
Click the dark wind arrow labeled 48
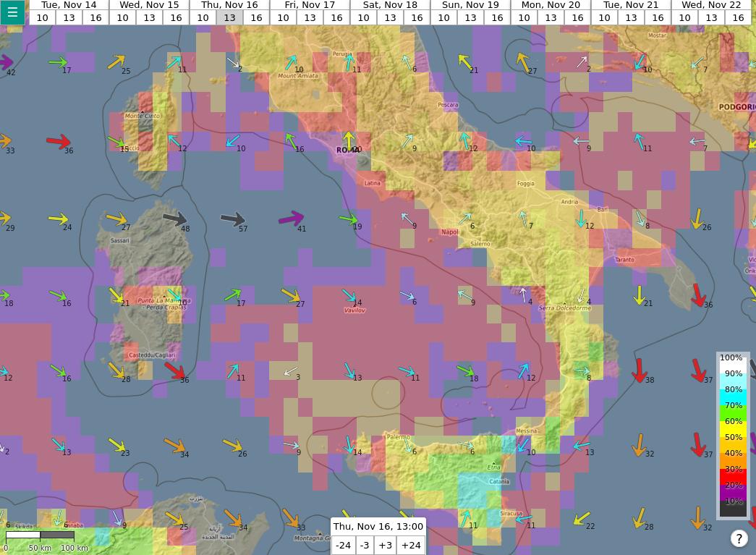point(174,219)
